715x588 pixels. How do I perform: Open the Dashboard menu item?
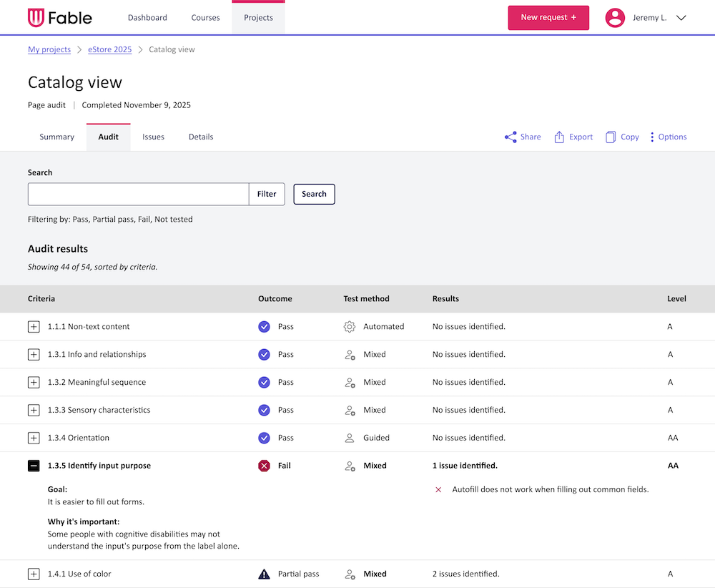147,17
